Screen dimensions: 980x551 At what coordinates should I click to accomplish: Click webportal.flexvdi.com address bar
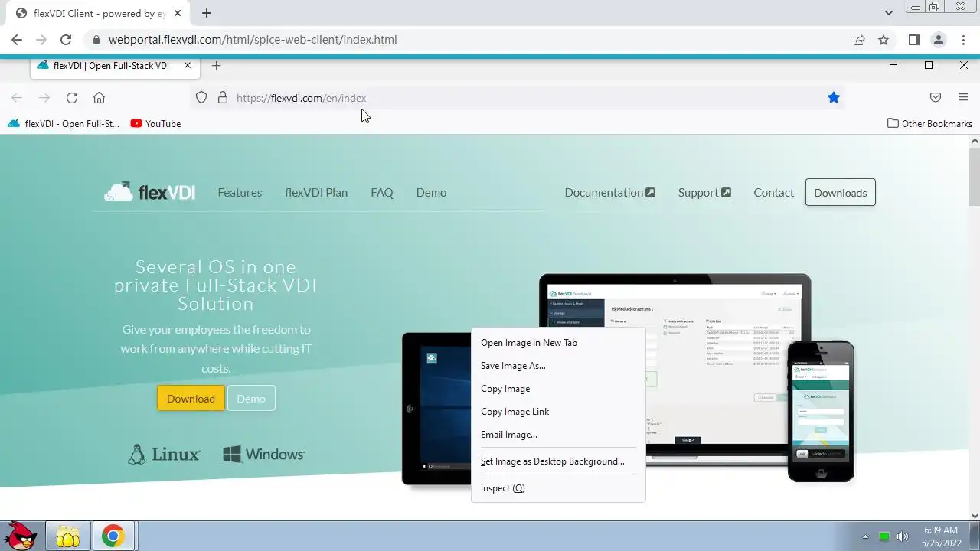point(253,40)
